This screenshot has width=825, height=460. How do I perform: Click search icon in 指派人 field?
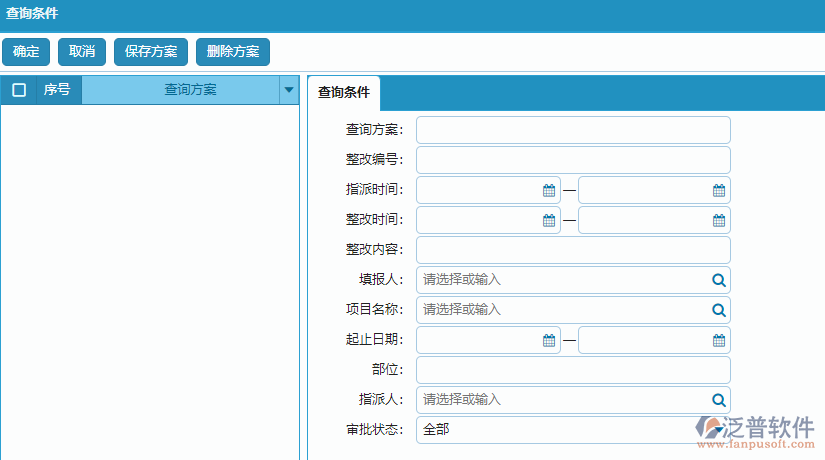718,400
